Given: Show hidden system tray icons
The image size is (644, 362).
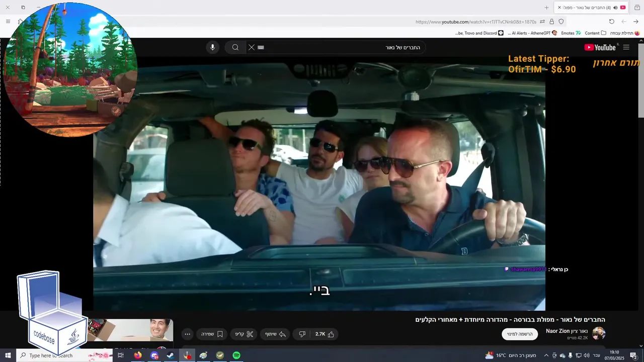Looking at the screenshot, I should [x=546, y=355].
